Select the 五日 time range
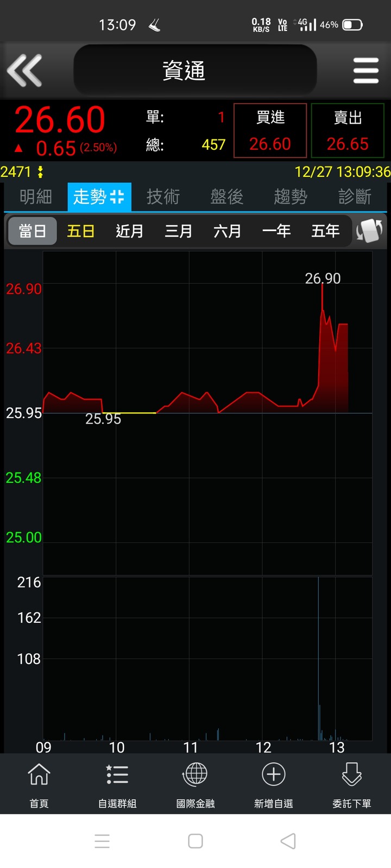 [x=81, y=231]
